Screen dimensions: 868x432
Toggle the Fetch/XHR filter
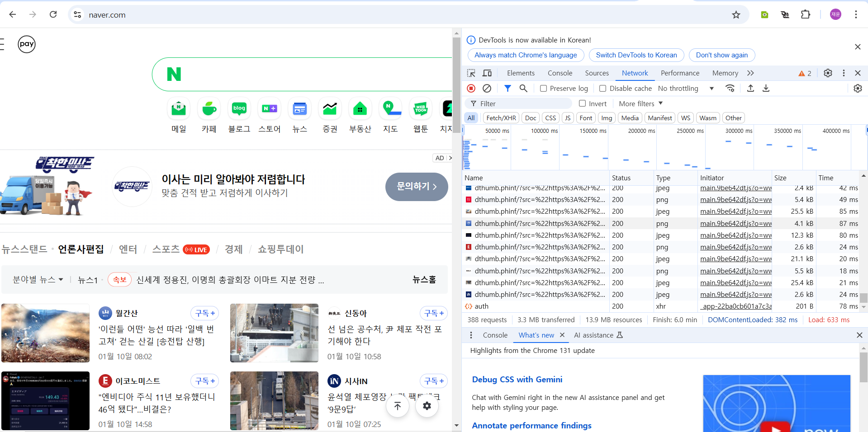(x=501, y=118)
